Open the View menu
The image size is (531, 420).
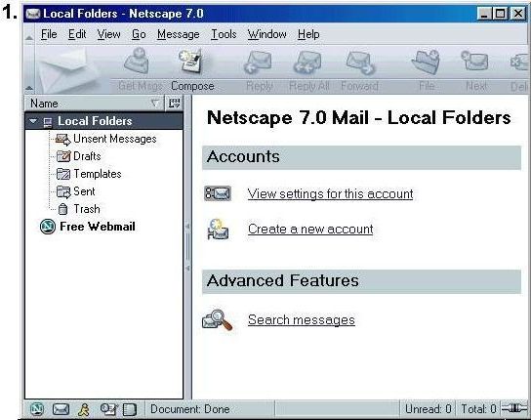(108, 34)
